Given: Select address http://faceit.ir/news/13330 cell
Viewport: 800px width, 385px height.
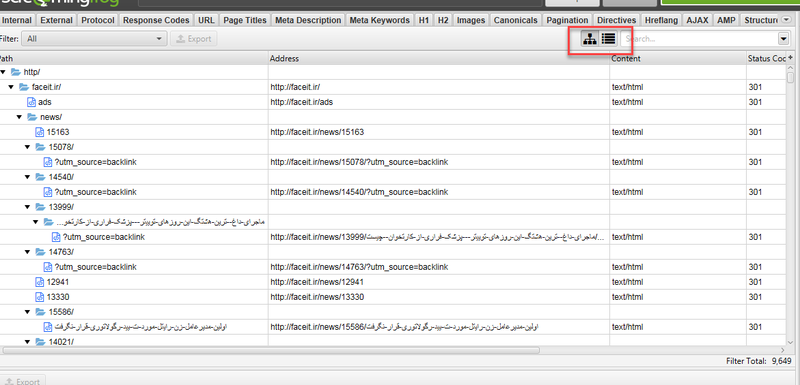Looking at the screenshot, I should [439, 297].
